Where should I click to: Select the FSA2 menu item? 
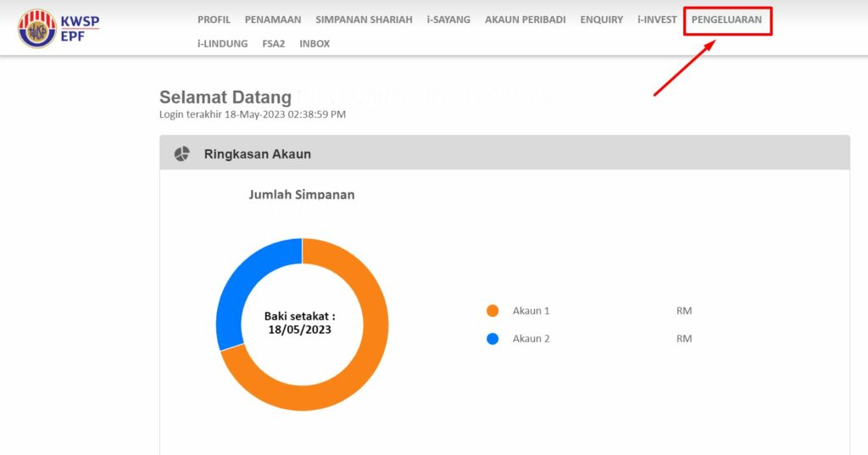274,43
